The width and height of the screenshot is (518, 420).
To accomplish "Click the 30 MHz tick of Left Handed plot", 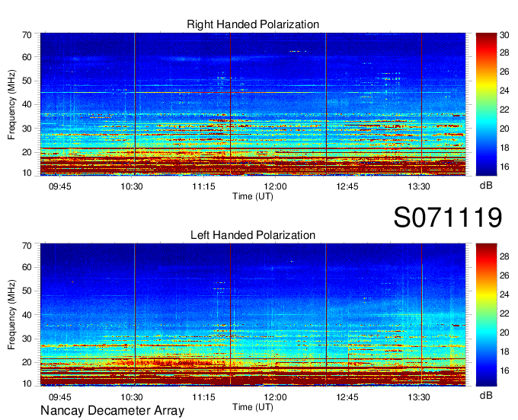I will (27, 339).
